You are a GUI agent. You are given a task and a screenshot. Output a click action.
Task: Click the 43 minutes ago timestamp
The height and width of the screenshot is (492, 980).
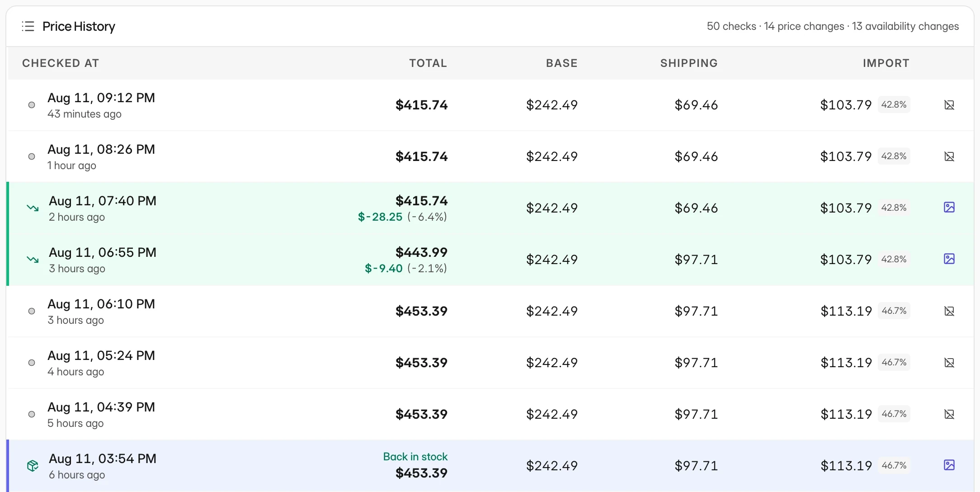point(85,114)
